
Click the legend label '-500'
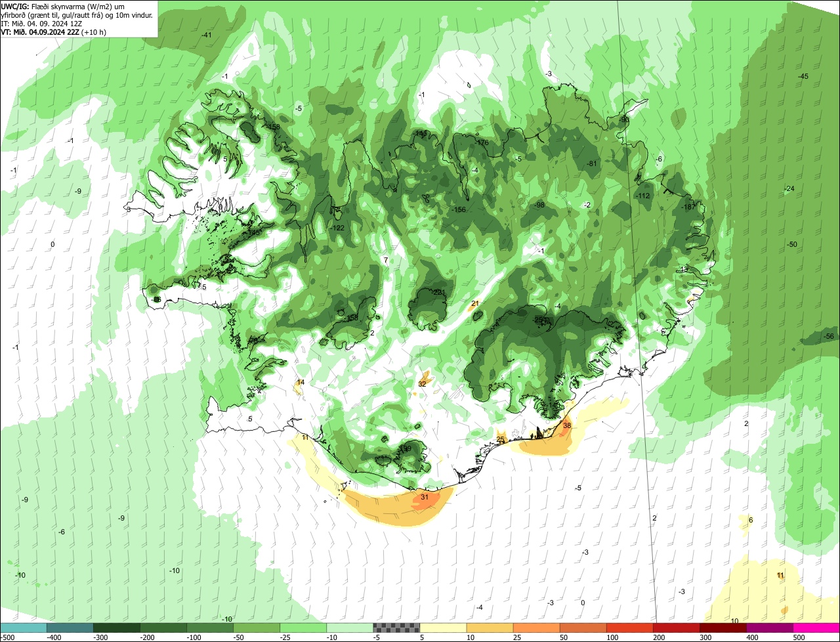[8, 637]
